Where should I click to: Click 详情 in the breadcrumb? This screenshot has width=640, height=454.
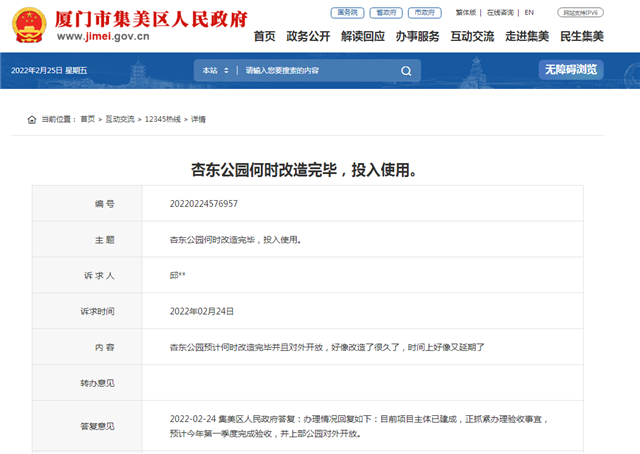(198, 119)
